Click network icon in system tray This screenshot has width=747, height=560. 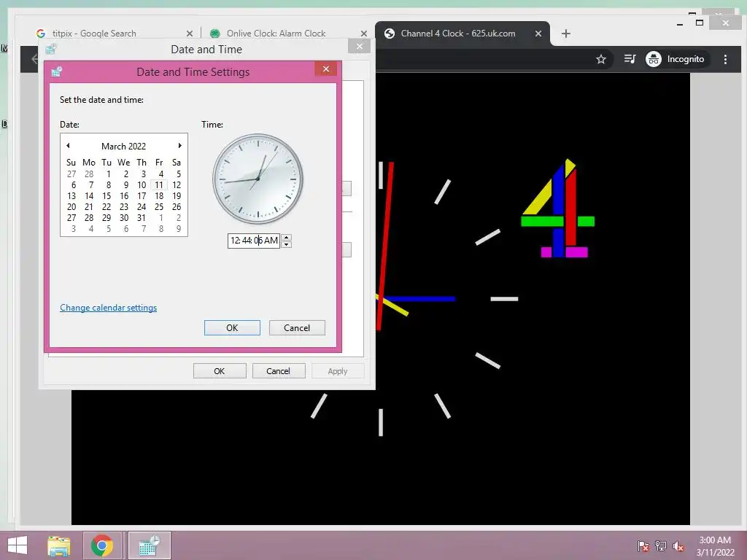(x=661, y=546)
